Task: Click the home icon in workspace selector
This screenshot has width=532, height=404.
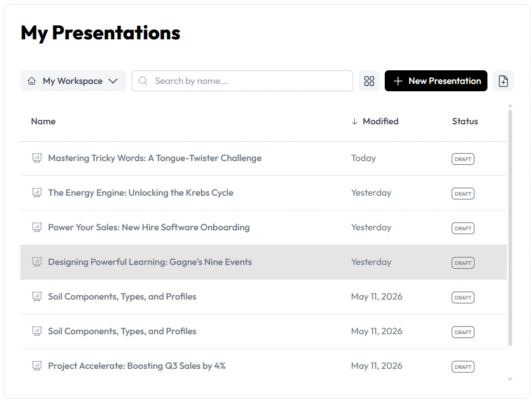Action: tap(31, 81)
